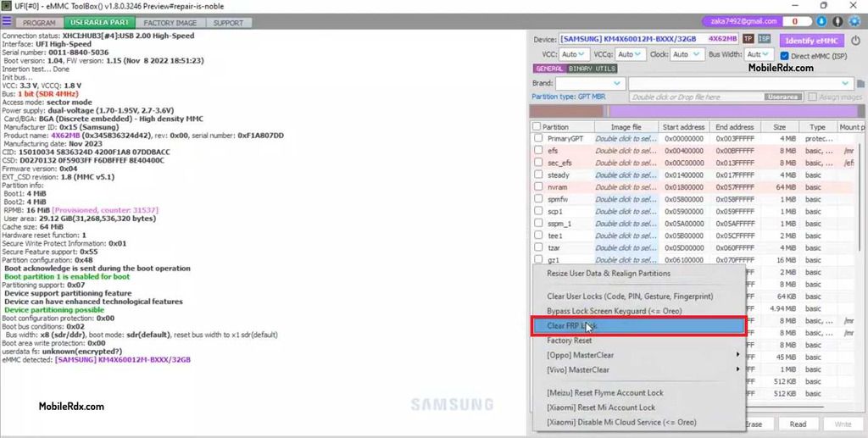Open the VCCq voltage dropdown

631,54
